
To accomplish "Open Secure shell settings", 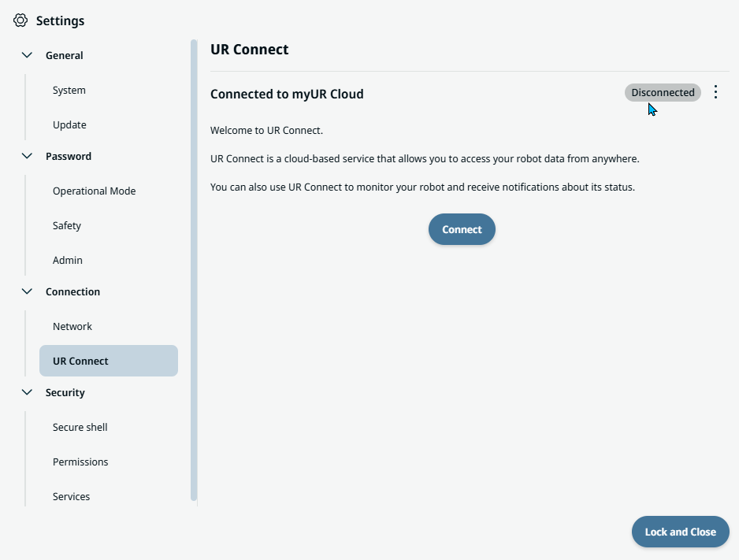I will coord(80,427).
